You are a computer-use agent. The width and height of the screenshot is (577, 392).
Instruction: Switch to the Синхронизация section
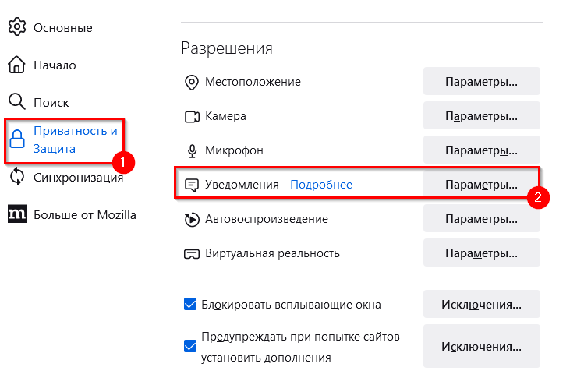tap(78, 177)
